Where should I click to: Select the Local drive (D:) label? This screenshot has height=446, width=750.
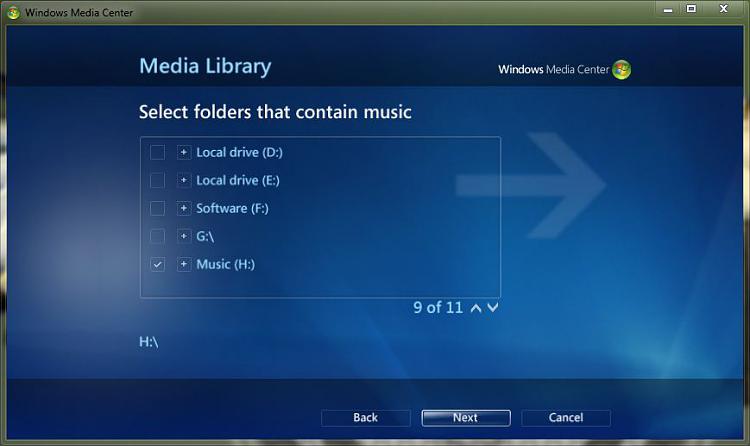click(240, 153)
